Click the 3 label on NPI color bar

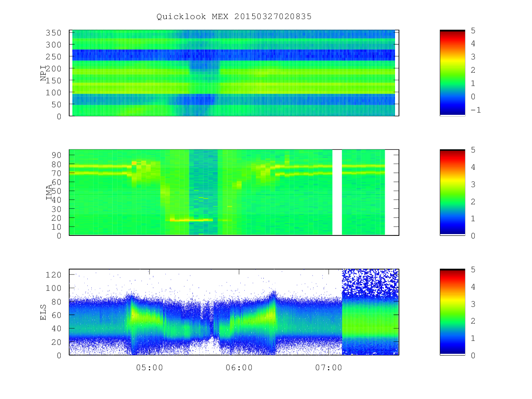click(x=473, y=57)
